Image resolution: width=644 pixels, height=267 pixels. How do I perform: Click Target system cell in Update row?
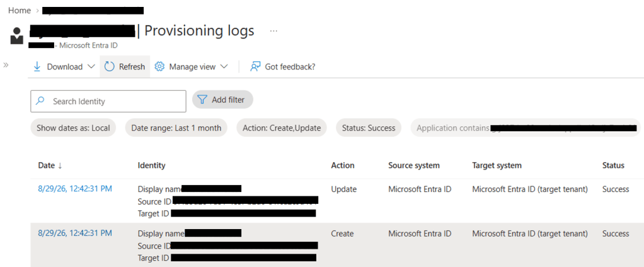click(530, 189)
